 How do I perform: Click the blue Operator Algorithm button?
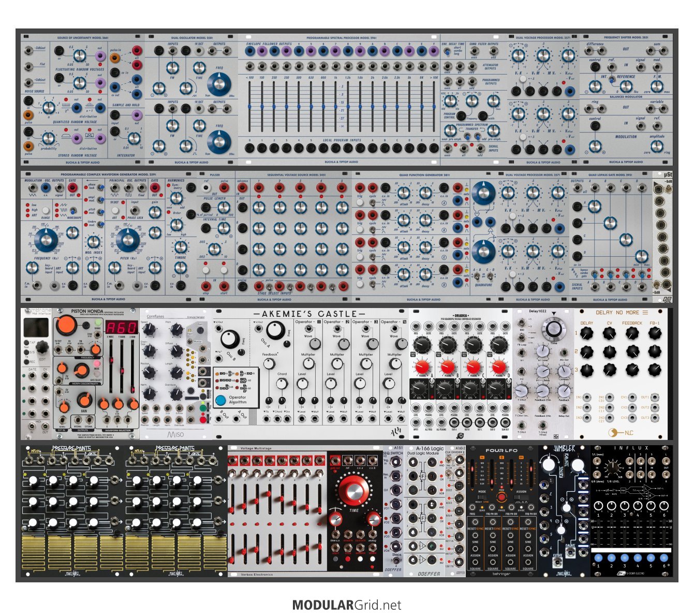coord(220,400)
